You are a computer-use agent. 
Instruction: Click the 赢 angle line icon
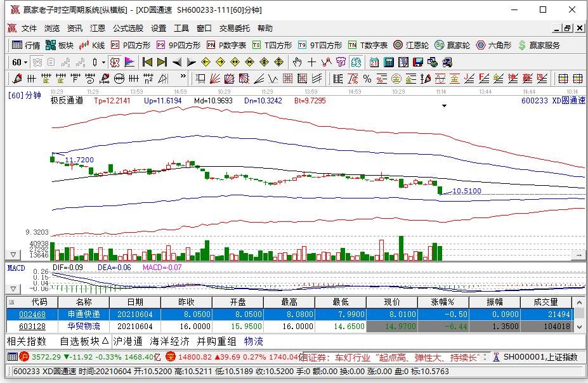(x=527, y=79)
